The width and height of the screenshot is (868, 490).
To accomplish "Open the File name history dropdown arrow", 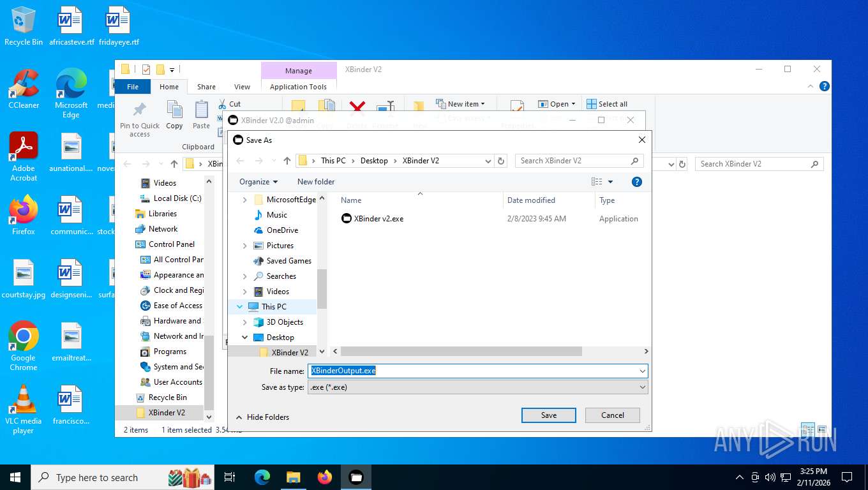I will click(x=643, y=371).
